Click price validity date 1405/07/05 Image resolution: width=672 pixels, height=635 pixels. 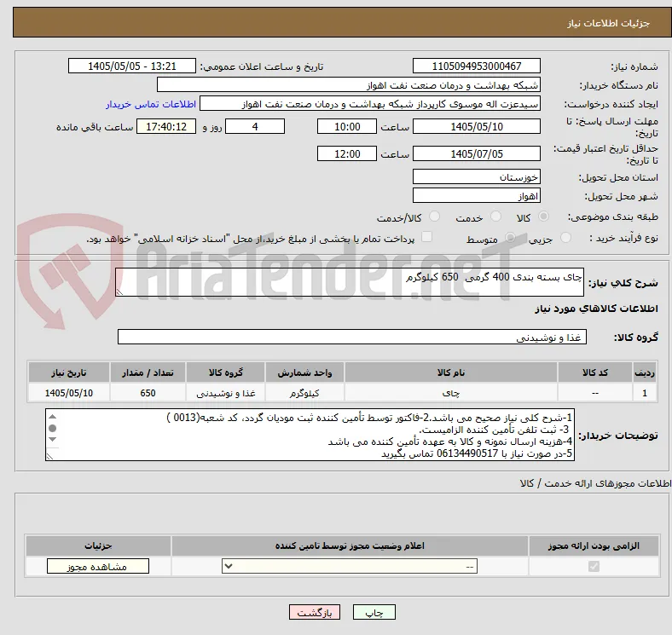click(x=476, y=153)
